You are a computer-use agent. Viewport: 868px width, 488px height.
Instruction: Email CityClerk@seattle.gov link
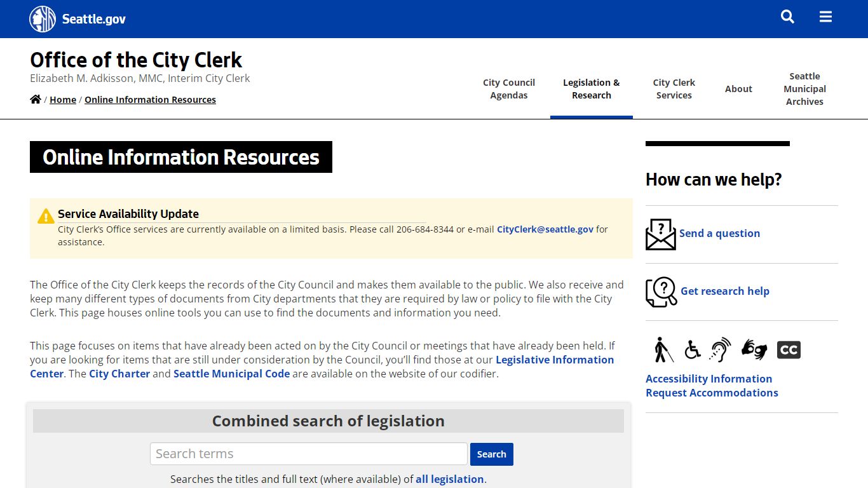[545, 229]
